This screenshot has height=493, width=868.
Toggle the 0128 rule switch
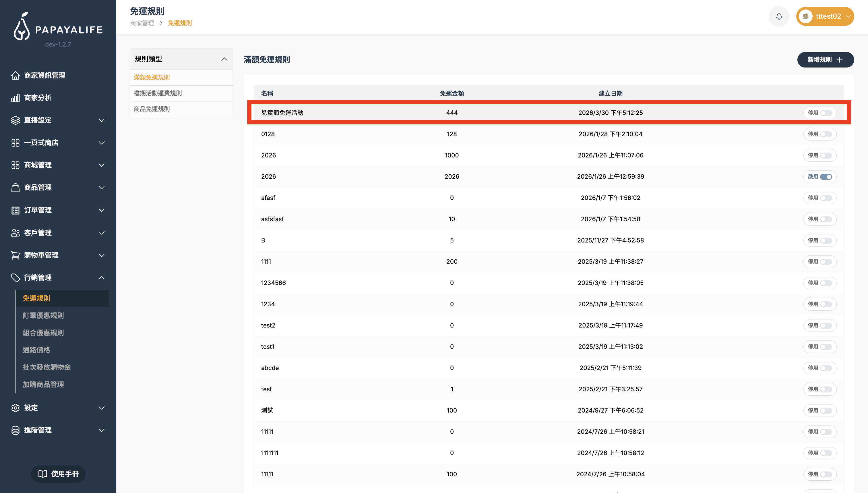(x=826, y=134)
